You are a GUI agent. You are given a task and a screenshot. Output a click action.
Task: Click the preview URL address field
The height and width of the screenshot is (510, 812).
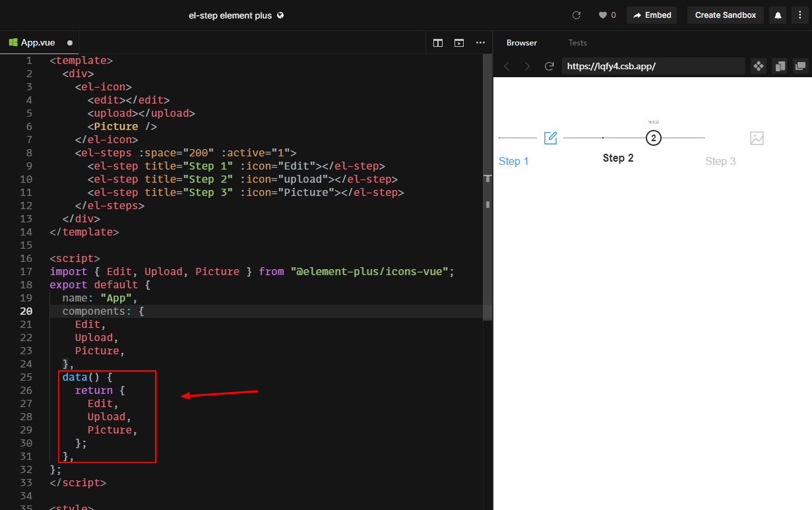[653, 66]
